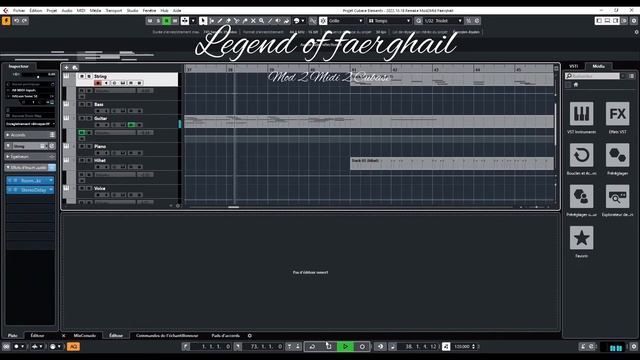Select the Voice track name

tap(100, 189)
